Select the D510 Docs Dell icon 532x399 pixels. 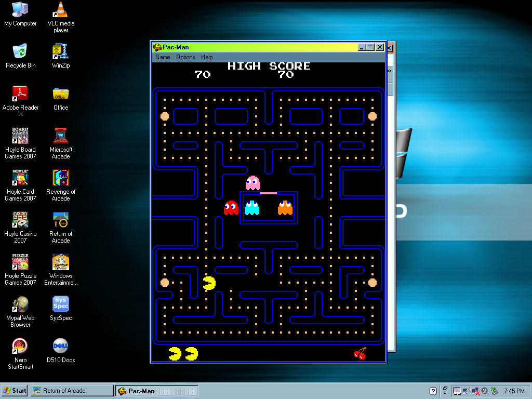click(61, 350)
